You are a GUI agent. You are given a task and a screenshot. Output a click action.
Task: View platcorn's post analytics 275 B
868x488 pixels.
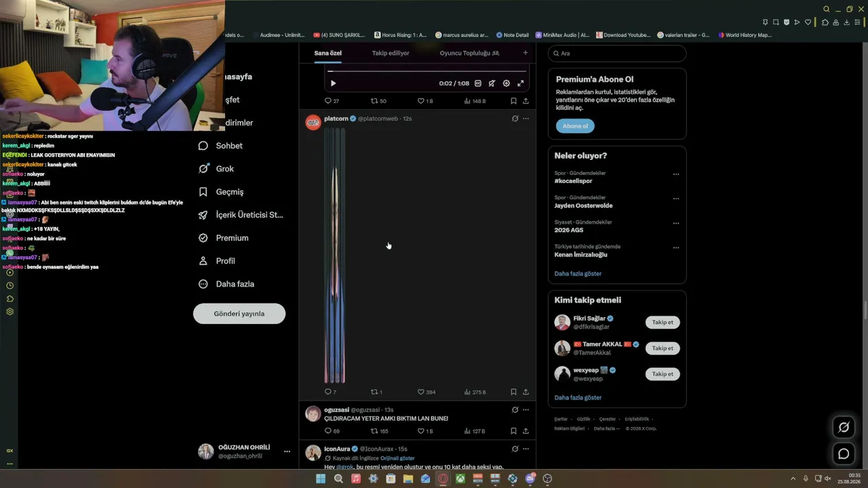click(475, 392)
